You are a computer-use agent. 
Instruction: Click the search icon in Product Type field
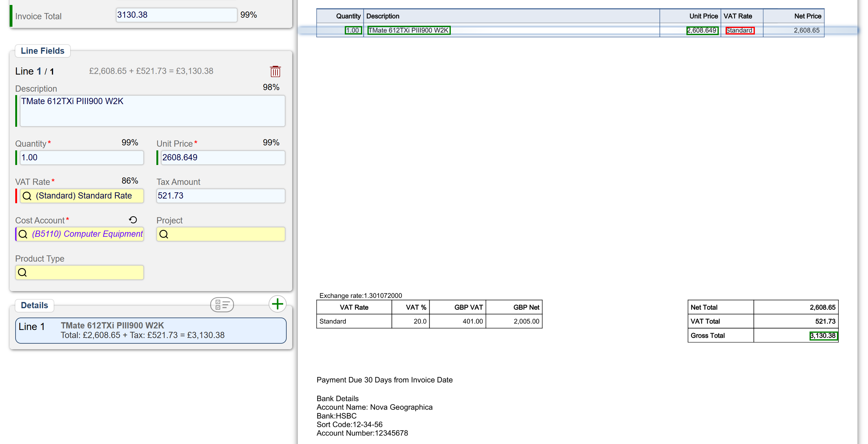pos(22,272)
